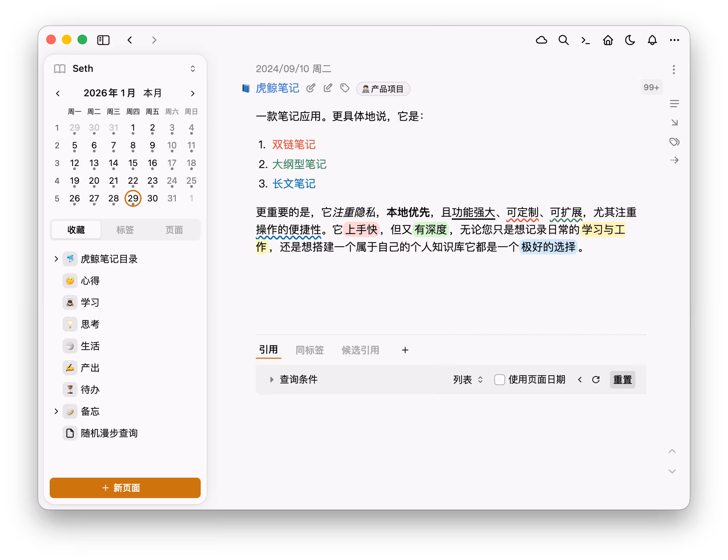The image size is (728, 560).
Task: Click the left chevron in query bar
Action: click(x=580, y=380)
